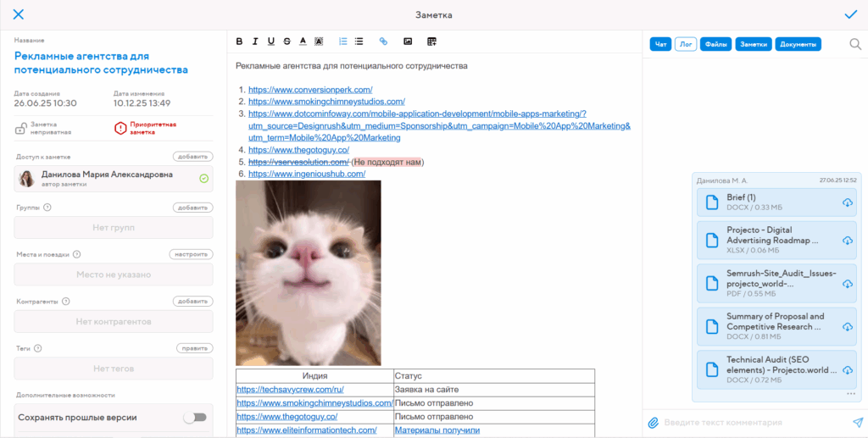Insert a numbered list
868x438 pixels.
click(343, 41)
